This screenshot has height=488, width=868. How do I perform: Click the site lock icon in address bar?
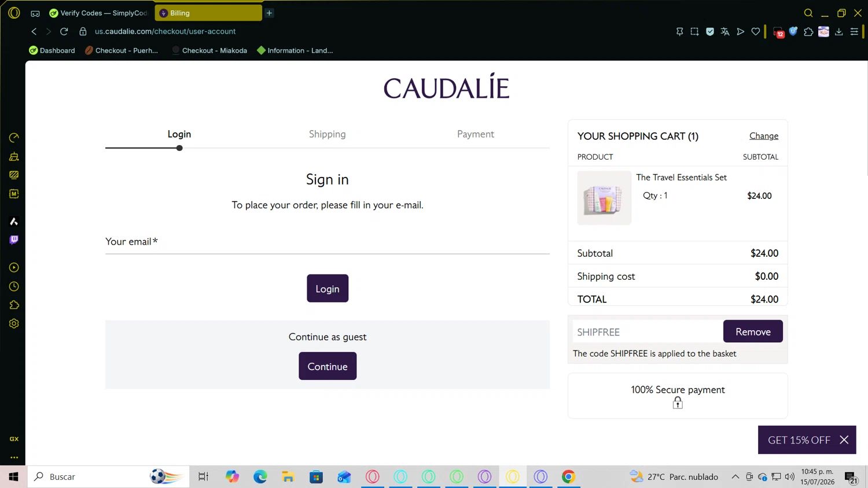coord(83,31)
